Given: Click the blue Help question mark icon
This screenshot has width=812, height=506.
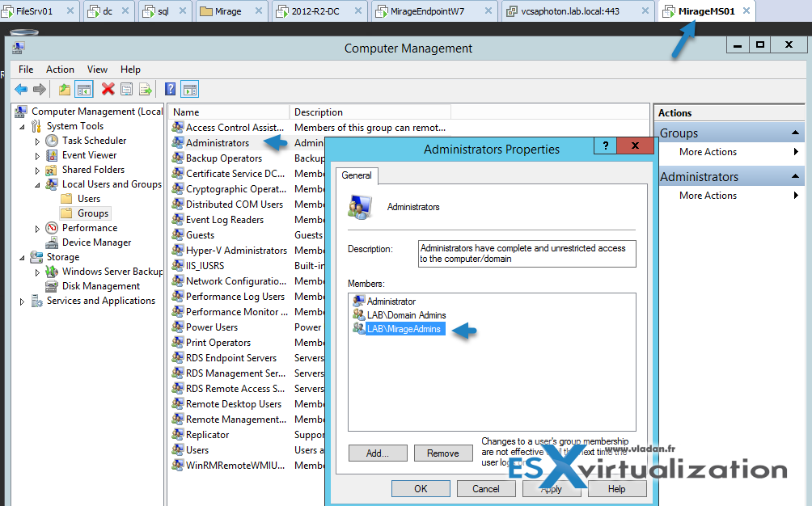Looking at the screenshot, I should [x=170, y=90].
